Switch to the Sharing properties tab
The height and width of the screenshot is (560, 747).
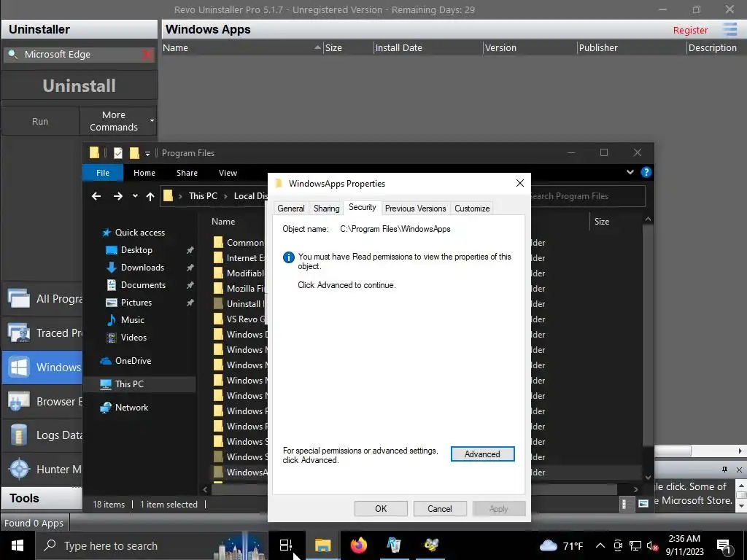326,209
